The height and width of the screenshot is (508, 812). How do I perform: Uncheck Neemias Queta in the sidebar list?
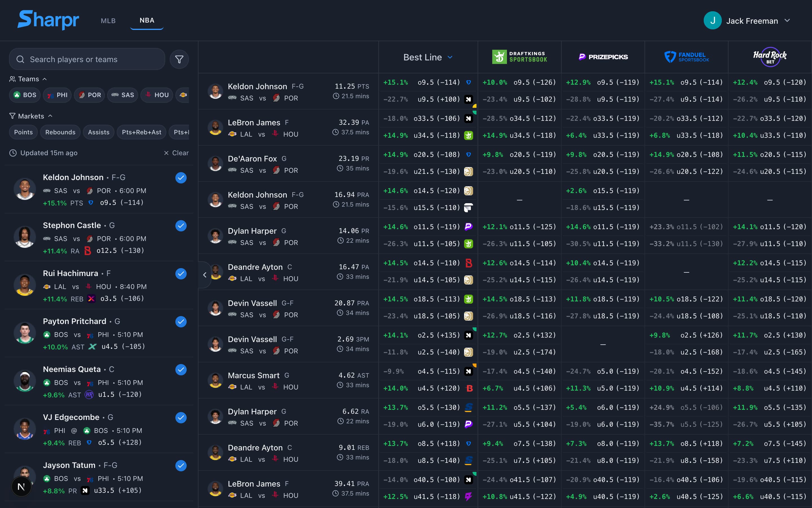(181, 370)
